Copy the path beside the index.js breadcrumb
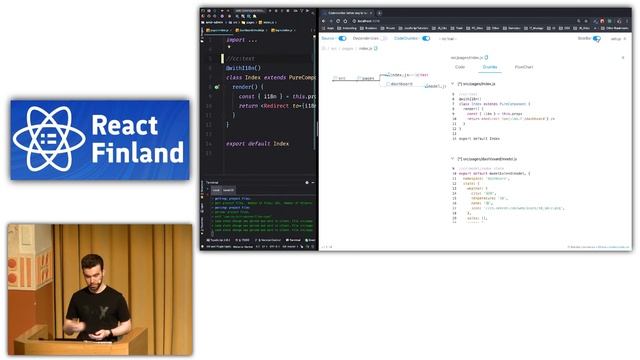 pos(376,49)
